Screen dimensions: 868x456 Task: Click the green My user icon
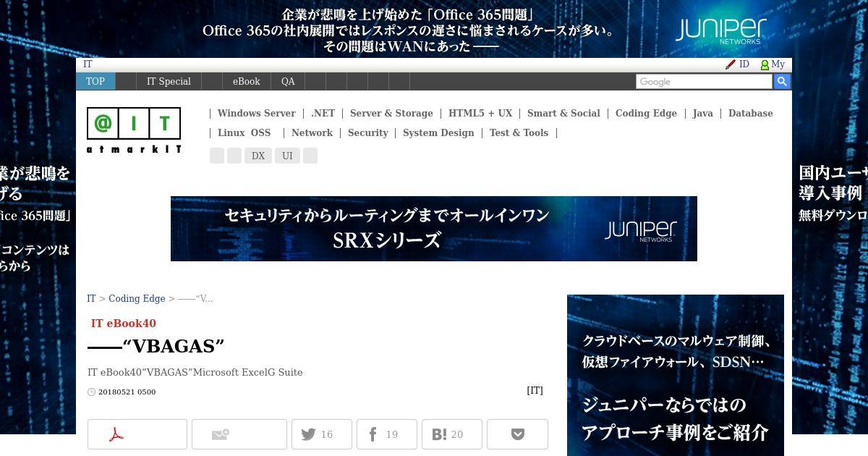click(x=765, y=64)
